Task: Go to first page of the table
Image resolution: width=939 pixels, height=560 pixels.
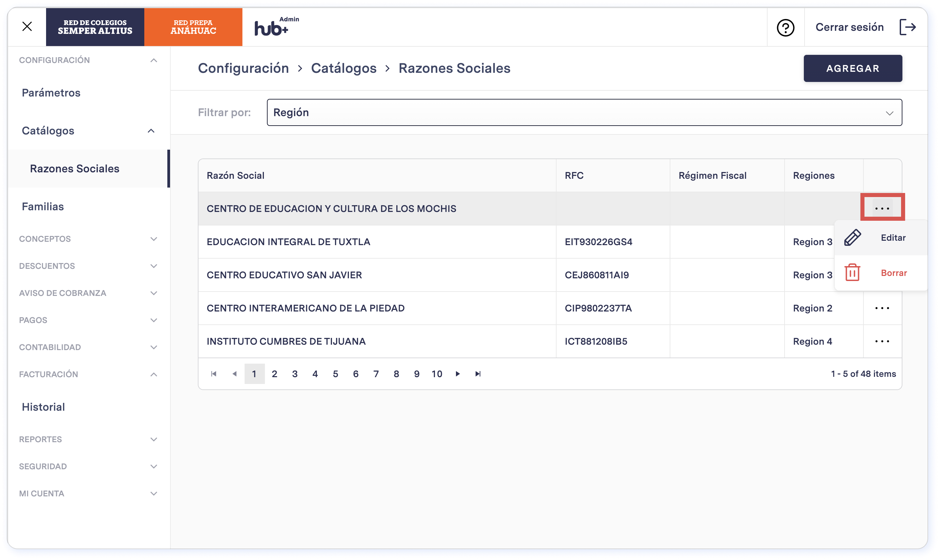Action: tap(214, 373)
